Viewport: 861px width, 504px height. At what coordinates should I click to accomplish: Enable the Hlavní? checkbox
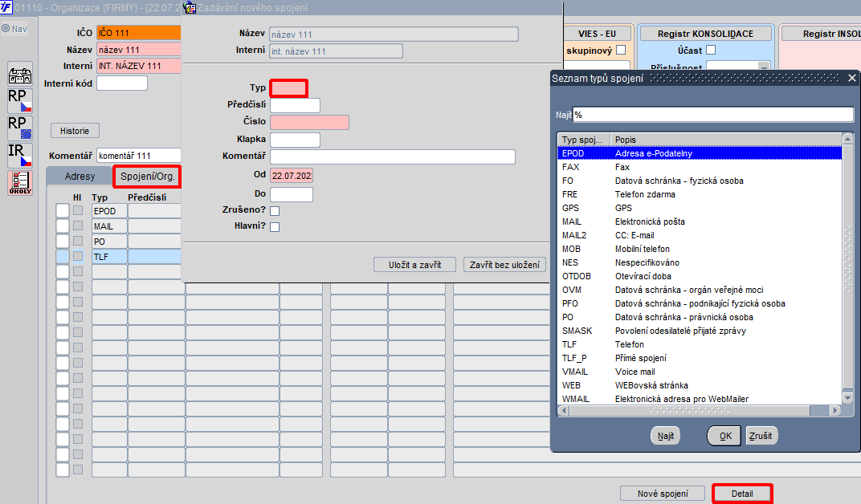(x=275, y=226)
